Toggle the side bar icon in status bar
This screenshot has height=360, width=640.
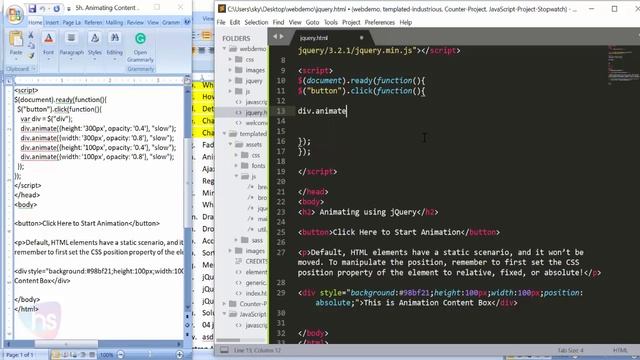tap(224, 350)
